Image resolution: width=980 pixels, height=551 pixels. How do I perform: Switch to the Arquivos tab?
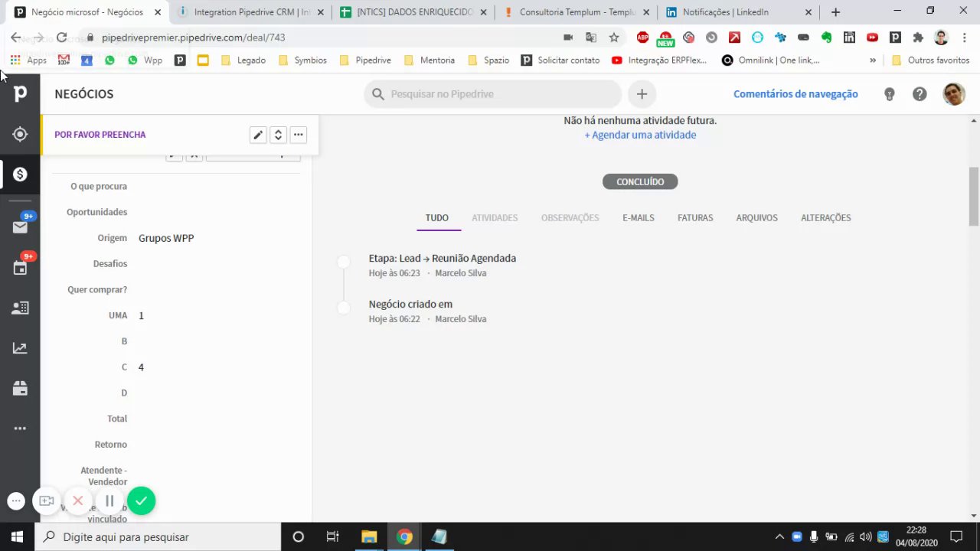point(756,218)
